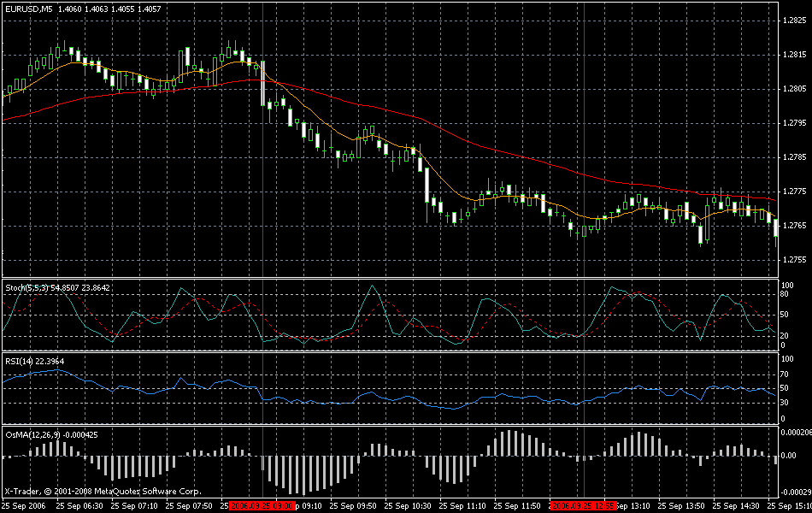Click the 25 Sep 06:30 time axis label

tap(79, 506)
